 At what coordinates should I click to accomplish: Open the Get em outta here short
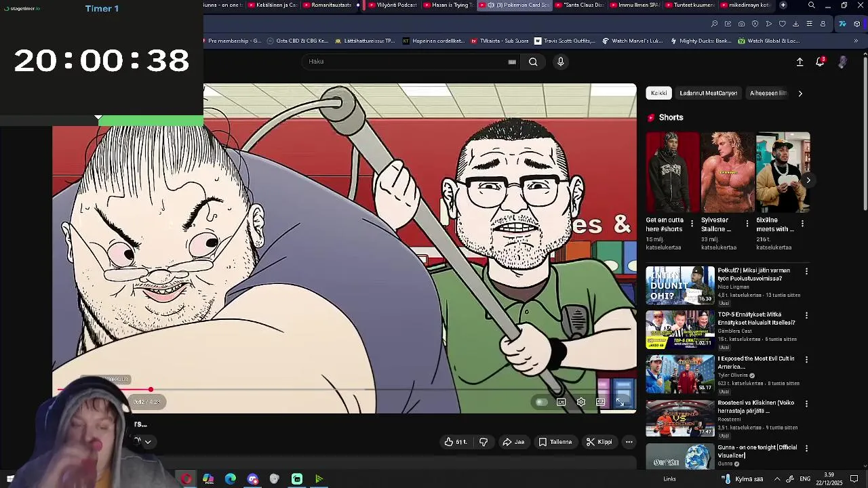pyautogui.click(x=672, y=173)
